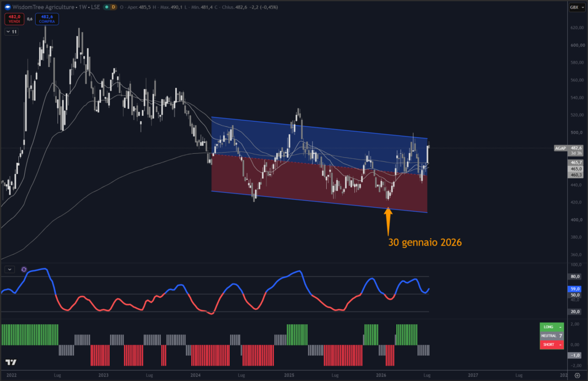Click the Chius. closing value 482,6 in header
The height and width of the screenshot is (381, 588).
click(241, 7)
